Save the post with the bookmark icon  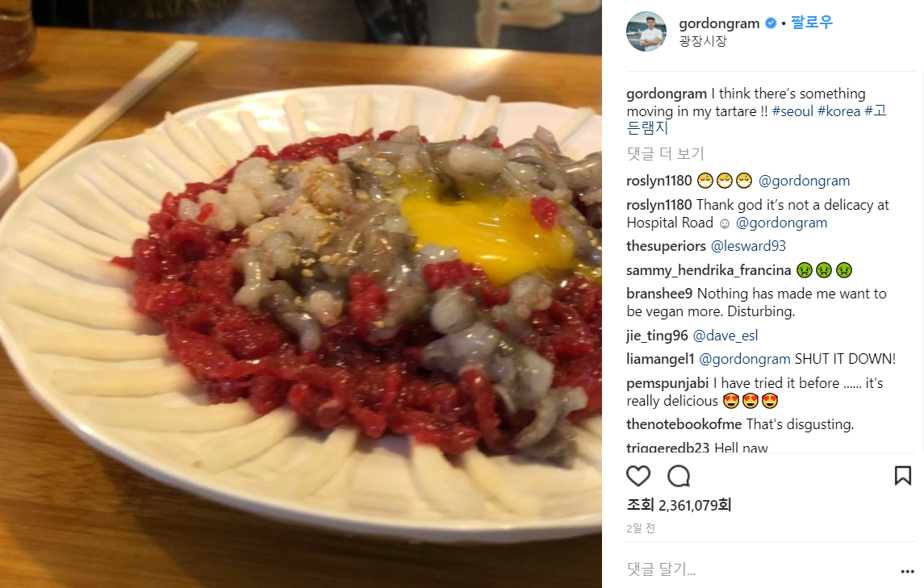(x=903, y=475)
